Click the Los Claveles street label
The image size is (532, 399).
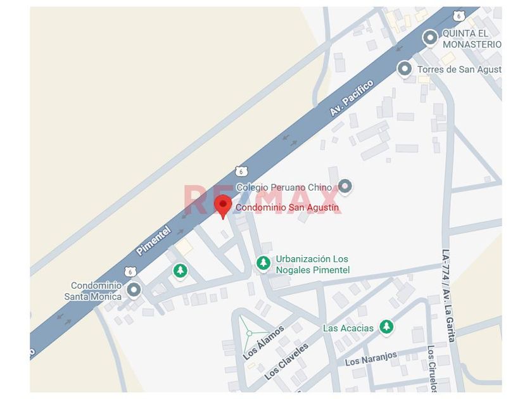286,362
